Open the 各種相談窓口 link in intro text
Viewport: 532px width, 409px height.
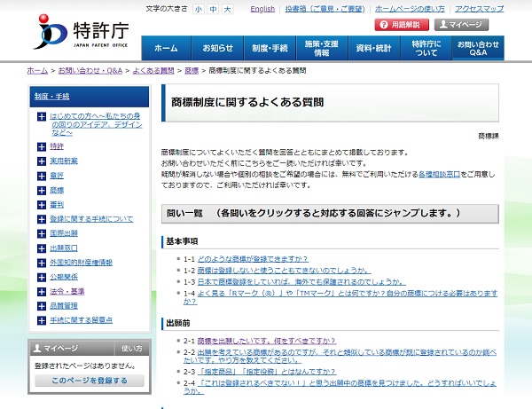[440, 174]
